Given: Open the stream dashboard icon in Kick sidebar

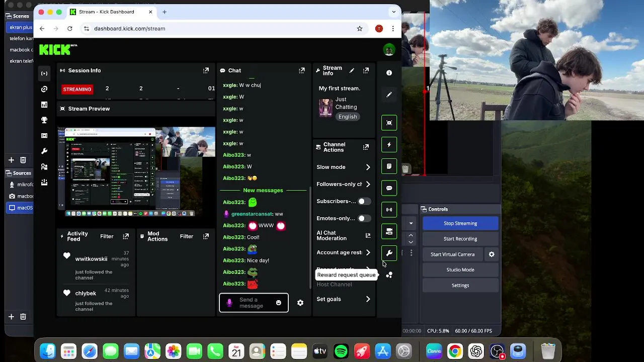Looking at the screenshot, I should click(x=44, y=73).
